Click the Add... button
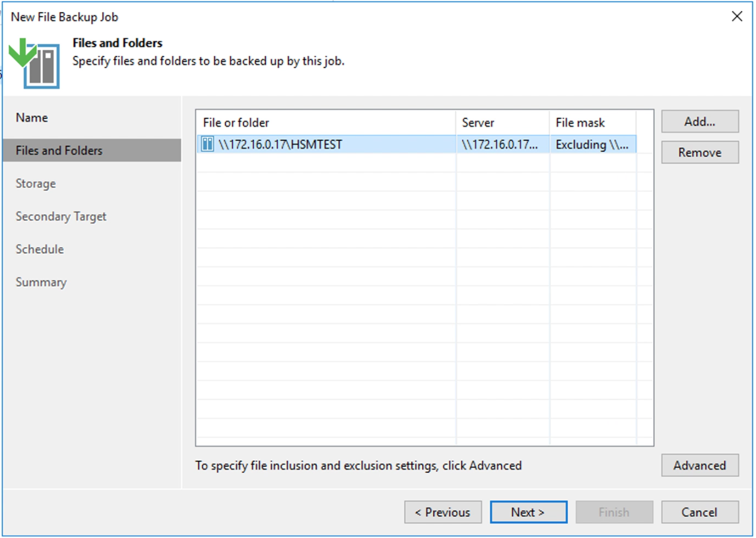 click(699, 122)
